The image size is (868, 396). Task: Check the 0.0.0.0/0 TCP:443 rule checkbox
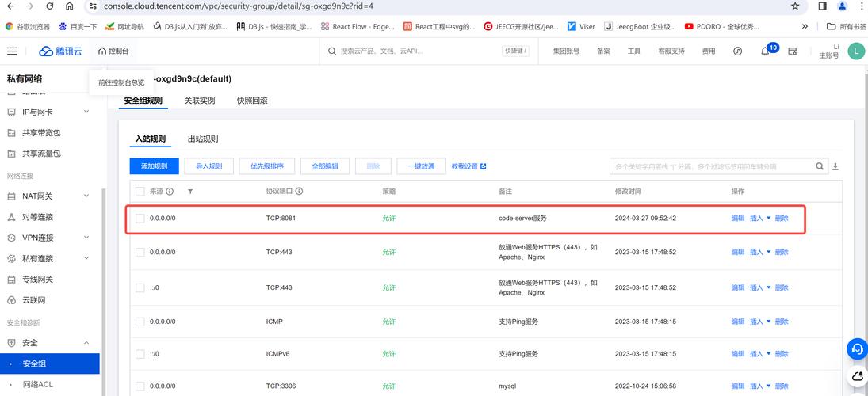[x=140, y=252]
